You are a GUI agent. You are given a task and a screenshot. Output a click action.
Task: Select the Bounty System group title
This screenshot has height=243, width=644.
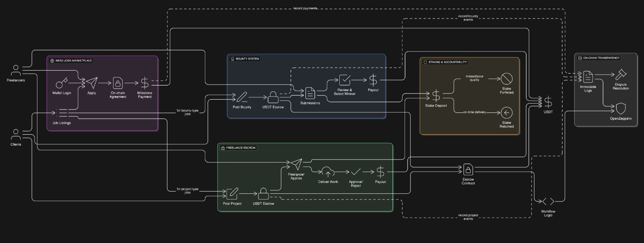click(x=247, y=59)
